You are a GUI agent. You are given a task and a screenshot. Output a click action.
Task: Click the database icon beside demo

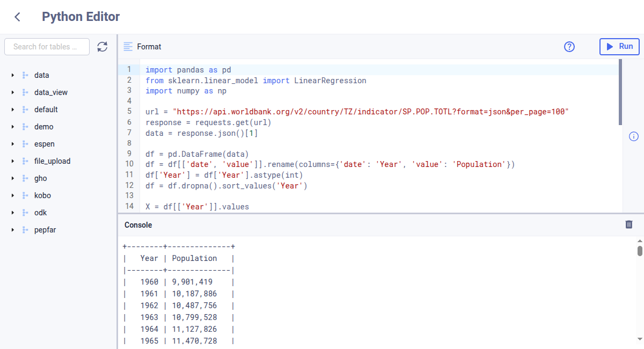[24, 126]
